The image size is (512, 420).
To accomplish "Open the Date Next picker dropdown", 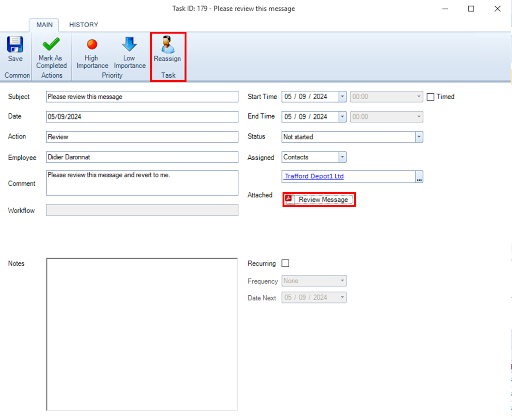I will 342,298.
